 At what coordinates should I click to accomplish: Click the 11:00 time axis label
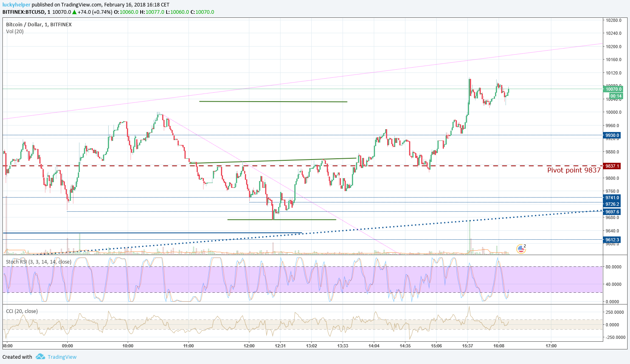pyautogui.click(x=189, y=346)
